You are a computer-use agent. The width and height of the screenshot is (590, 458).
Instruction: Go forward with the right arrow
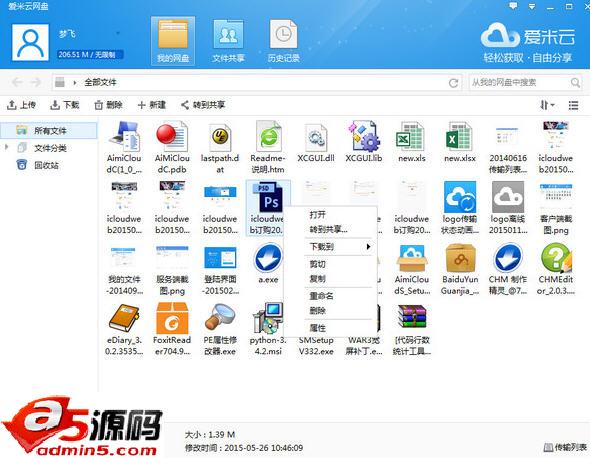pyautogui.click(x=36, y=82)
